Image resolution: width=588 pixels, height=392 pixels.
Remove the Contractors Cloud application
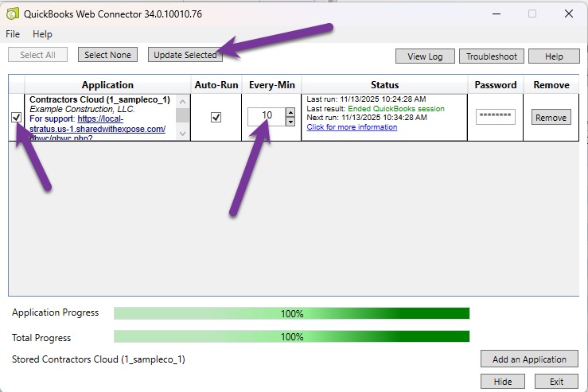click(x=551, y=118)
